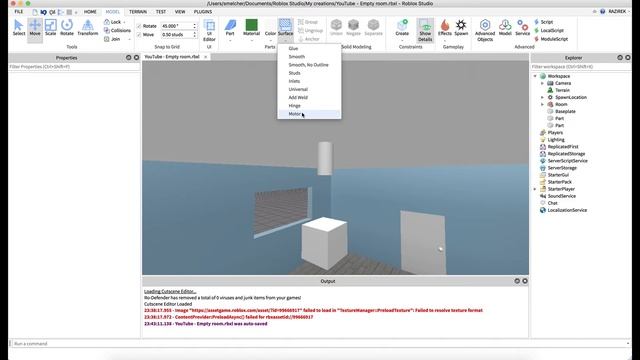Select ServerScriptService in Explorer

click(567, 161)
